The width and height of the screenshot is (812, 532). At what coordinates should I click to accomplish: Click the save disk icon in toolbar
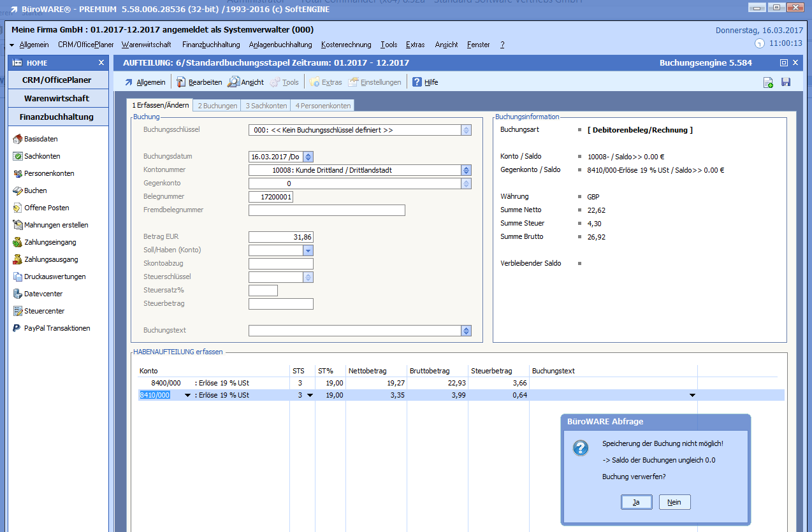pos(786,82)
